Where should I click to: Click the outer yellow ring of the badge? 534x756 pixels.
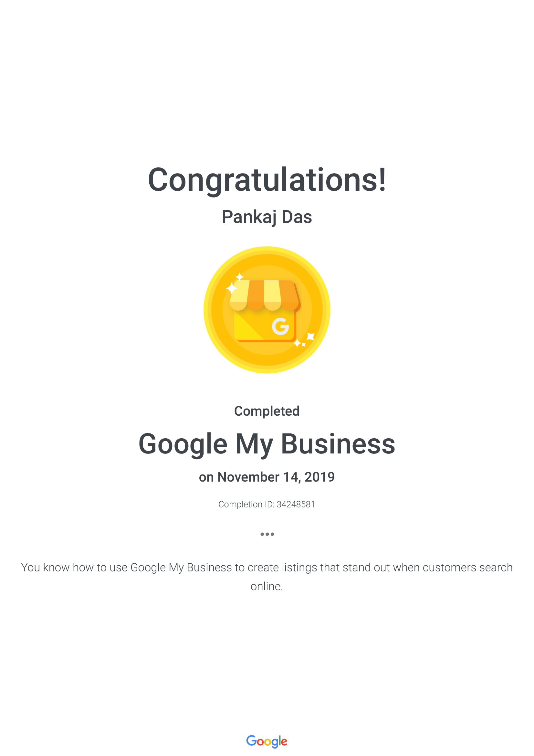[x=207, y=310]
